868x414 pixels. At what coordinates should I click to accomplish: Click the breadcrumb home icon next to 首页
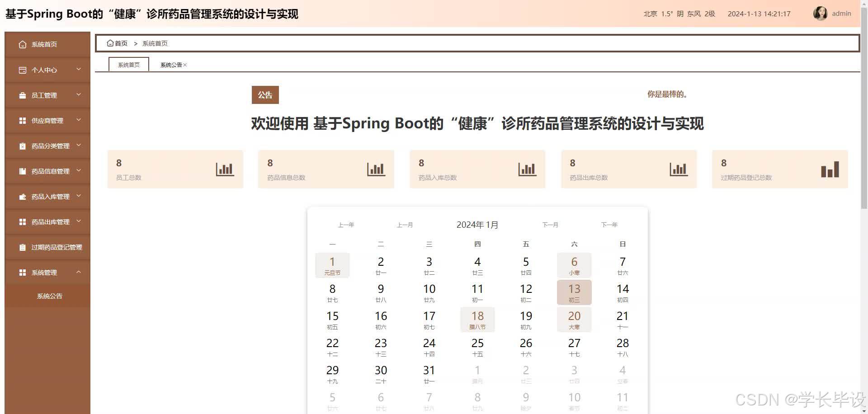coord(110,43)
